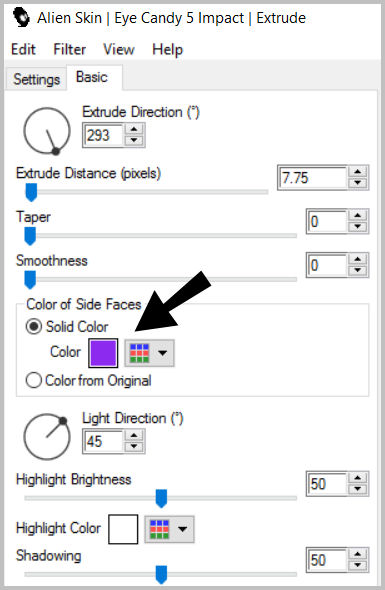Decrease Light Direction with down arrow
385x590 pixels.
pyautogui.click(x=134, y=446)
